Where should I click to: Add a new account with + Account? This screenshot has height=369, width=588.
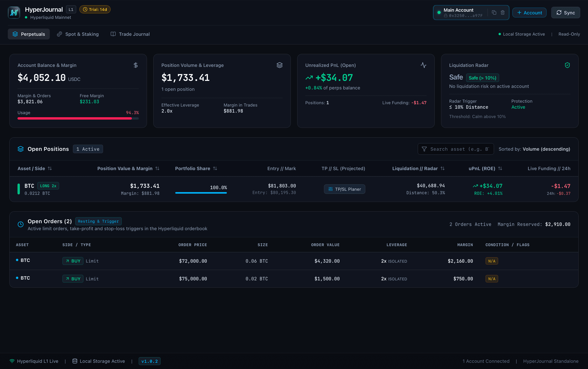pyautogui.click(x=529, y=13)
